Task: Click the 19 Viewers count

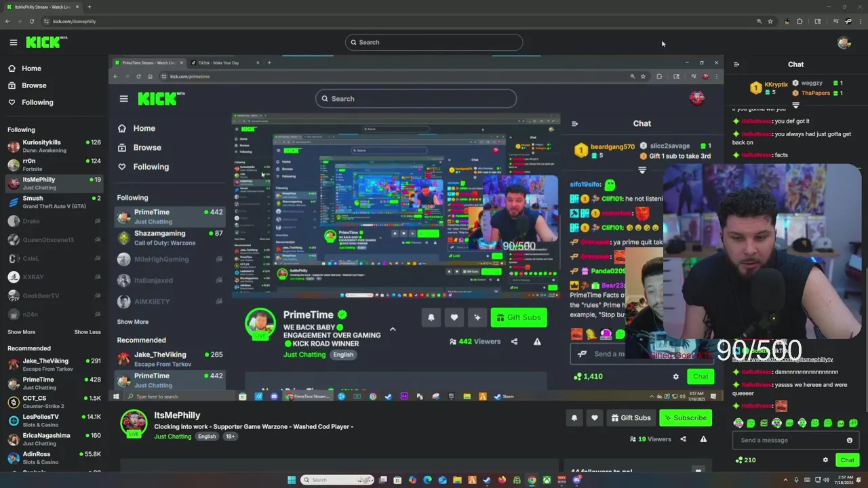Action: pyautogui.click(x=650, y=439)
